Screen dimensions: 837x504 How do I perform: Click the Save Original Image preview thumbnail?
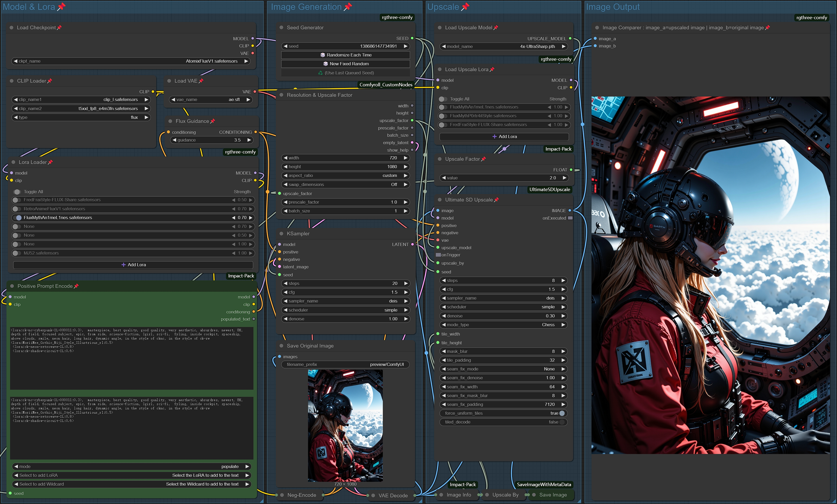(345, 425)
